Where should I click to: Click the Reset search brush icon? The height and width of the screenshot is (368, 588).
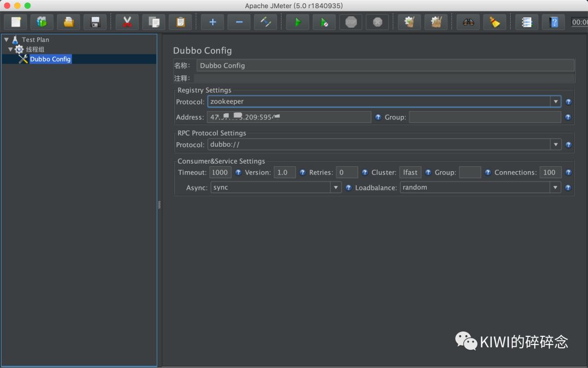click(494, 22)
